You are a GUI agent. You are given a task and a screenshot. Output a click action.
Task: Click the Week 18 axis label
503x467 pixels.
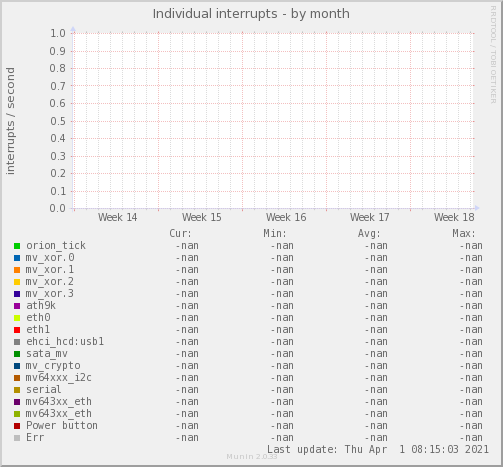[x=454, y=217]
